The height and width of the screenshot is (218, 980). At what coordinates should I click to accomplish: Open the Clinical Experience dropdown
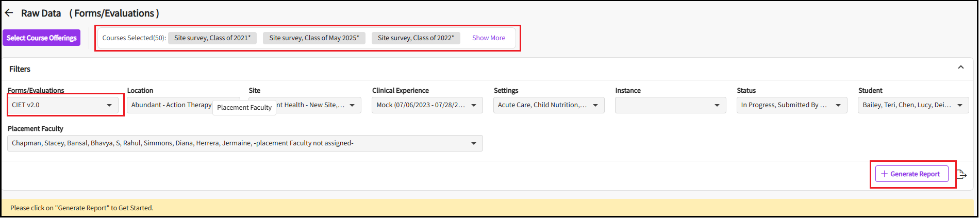pos(427,105)
